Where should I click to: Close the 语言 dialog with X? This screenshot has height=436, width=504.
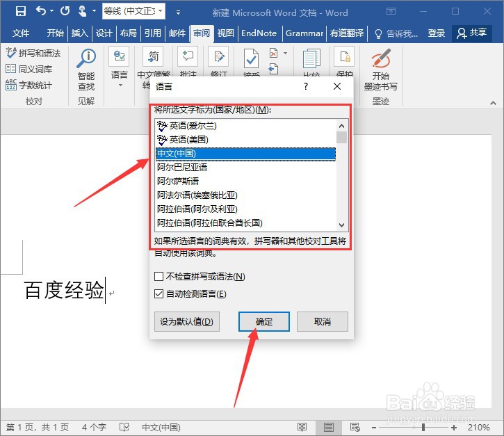point(337,86)
